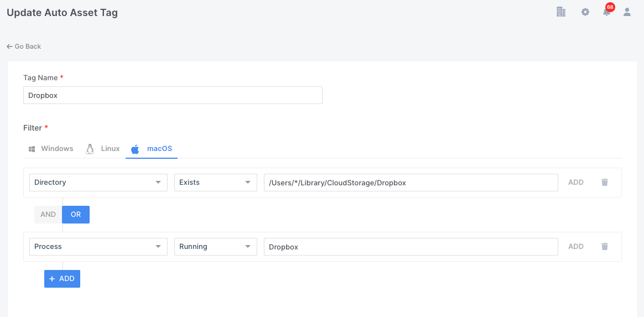This screenshot has width=644, height=317.
Task: Click the Tag Name input field
Action: [x=173, y=95]
